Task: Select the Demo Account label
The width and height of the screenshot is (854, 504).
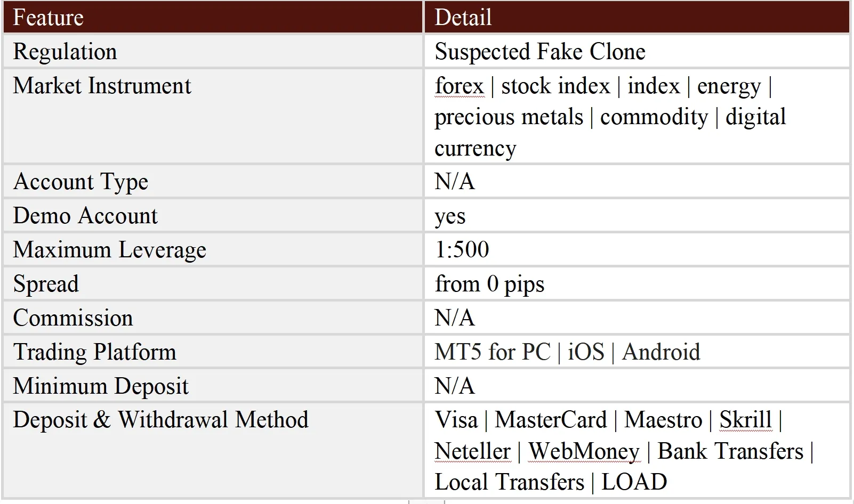Action: [85, 216]
